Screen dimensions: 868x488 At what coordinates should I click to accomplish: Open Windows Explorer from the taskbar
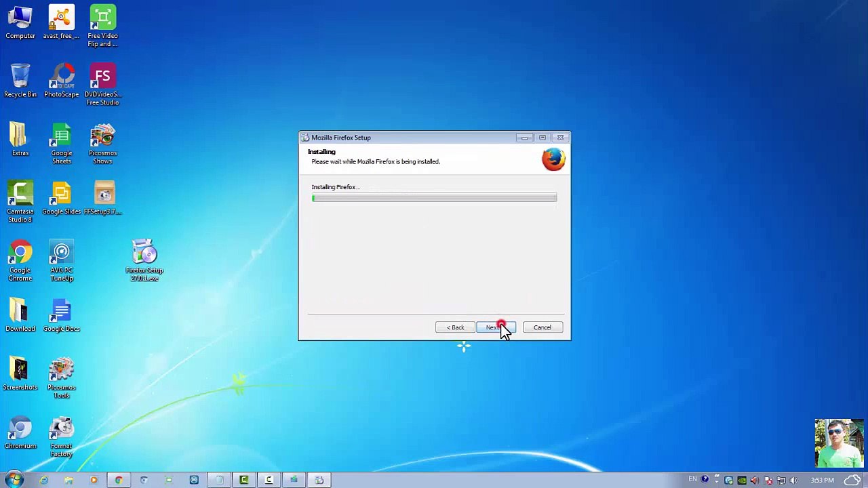coord(68,481)
